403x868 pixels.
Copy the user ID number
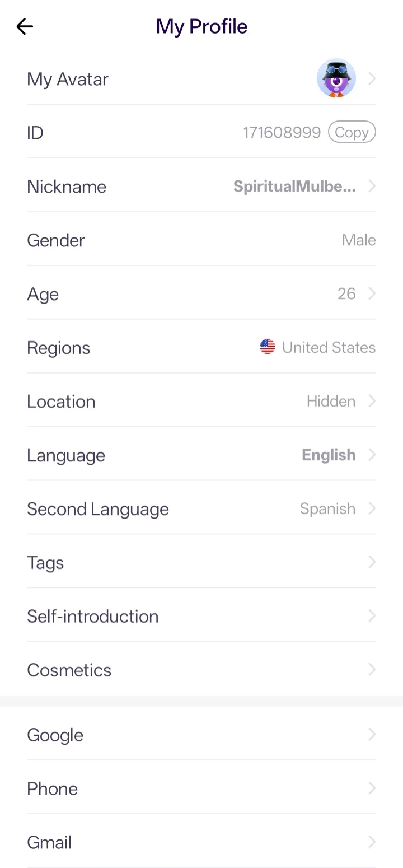click(352, 133)
